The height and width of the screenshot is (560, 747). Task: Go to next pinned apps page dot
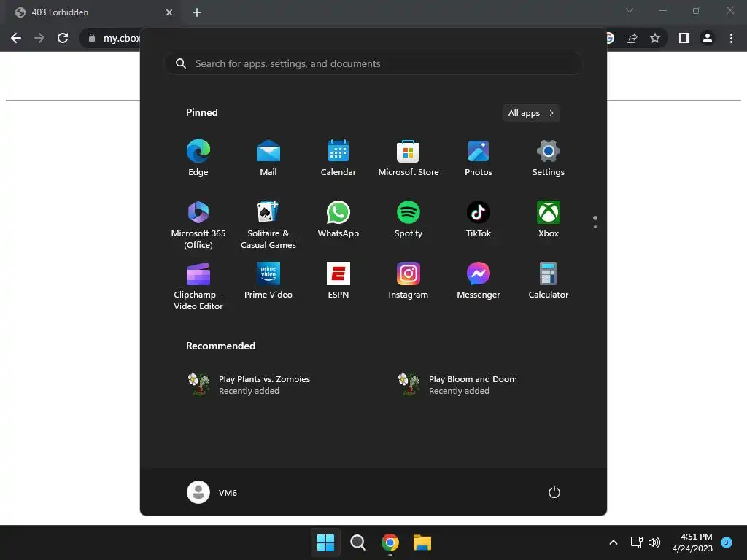pos(595,227)
